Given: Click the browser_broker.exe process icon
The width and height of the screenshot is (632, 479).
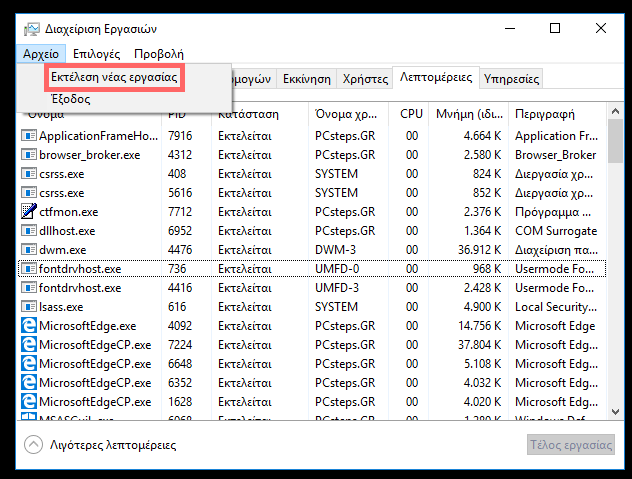Looking at the screenshot, I should tap(29, 154).
